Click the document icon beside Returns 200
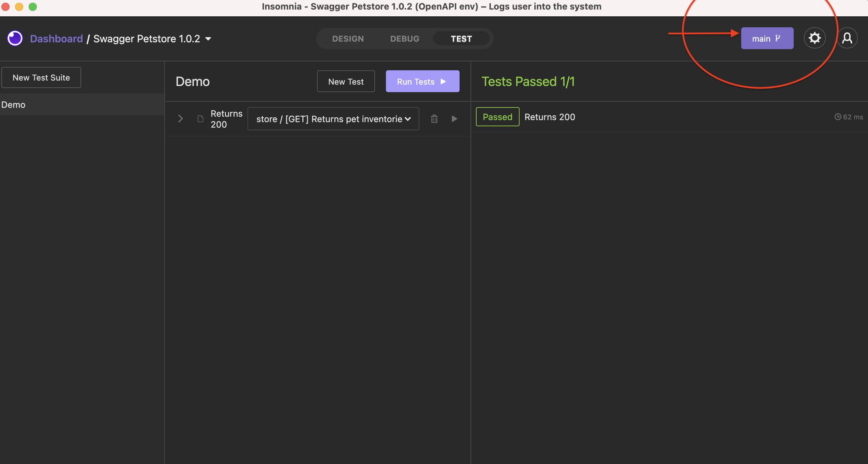868x464 pixels. click(x=200, y=119)
